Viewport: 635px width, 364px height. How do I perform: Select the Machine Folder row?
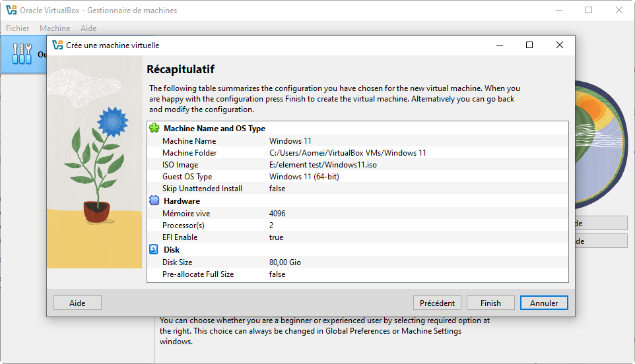point(356,153)
